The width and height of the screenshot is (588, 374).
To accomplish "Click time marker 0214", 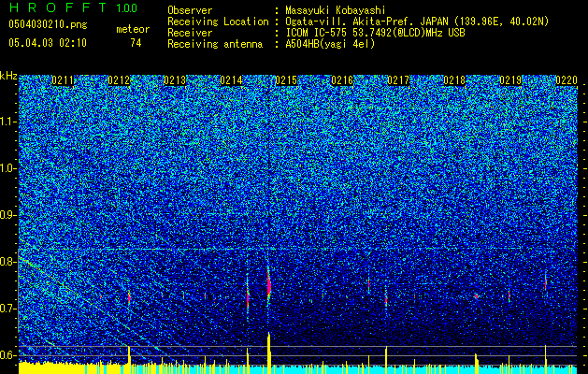I will coord(231,80).
